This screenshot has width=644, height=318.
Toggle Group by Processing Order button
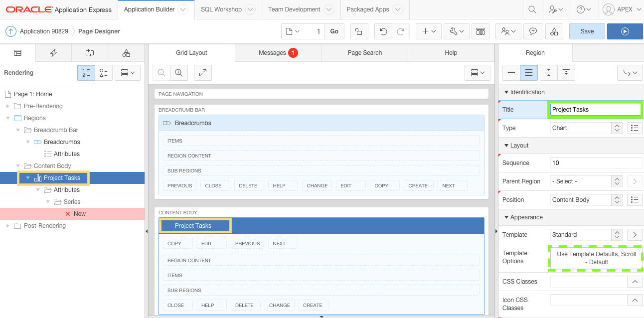coord(86,73)
